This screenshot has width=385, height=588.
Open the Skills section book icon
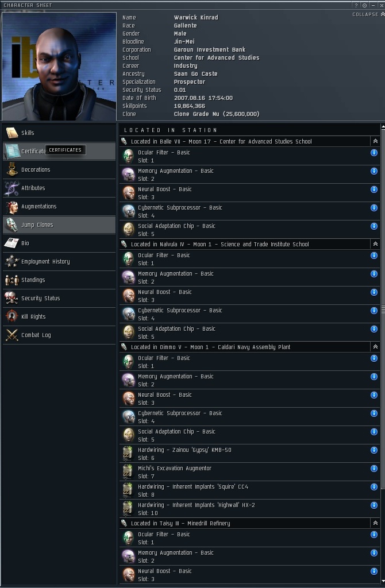[x=12, y=133]
